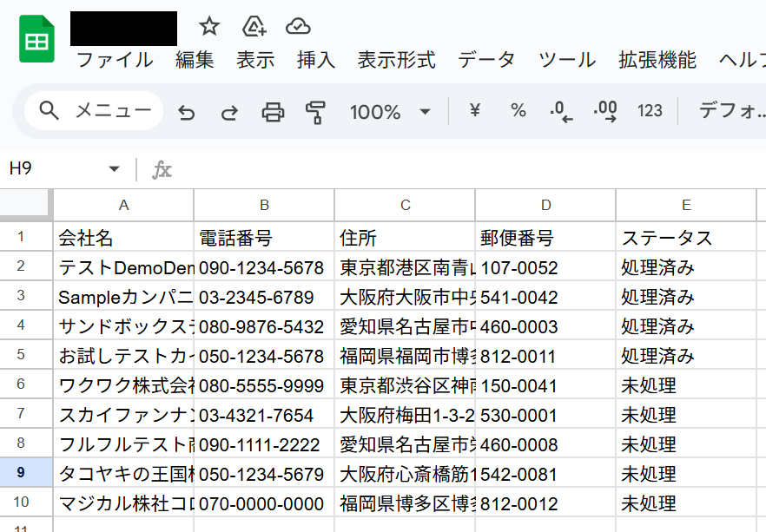Open the データ menu
This screenshot has height=532, width=766.
pos(486,60)
